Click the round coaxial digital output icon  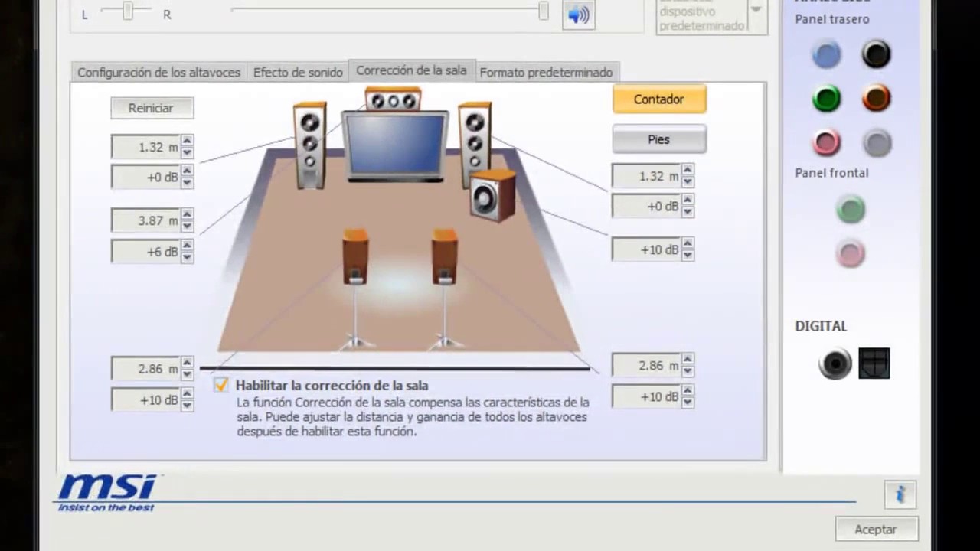(835, 364)
